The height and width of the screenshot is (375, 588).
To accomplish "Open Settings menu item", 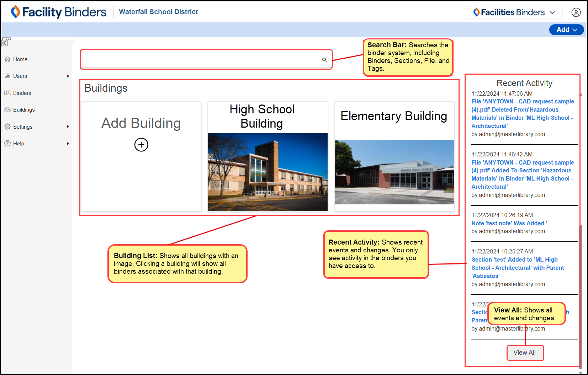I will click(23, 127).
